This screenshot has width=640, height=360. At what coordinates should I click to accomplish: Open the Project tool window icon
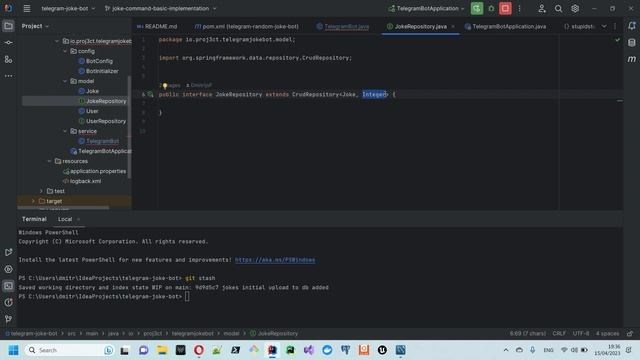click(8, 26)
